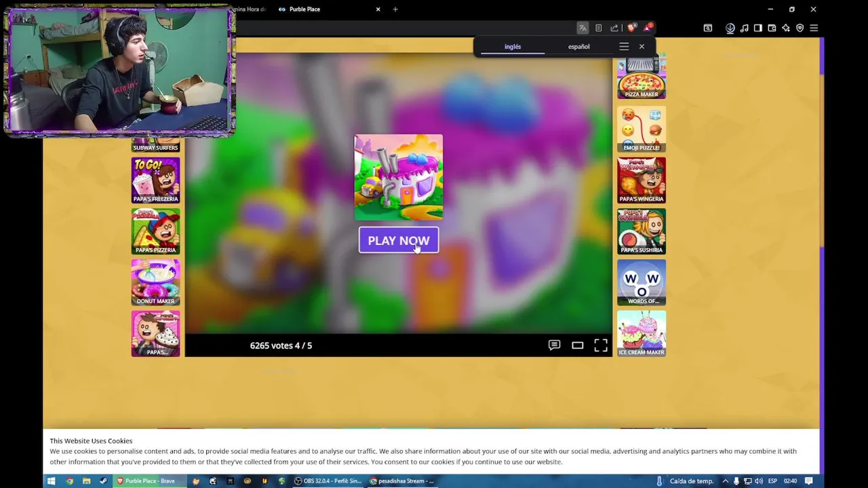Open the volume speaker tray icon

[758, 481]
